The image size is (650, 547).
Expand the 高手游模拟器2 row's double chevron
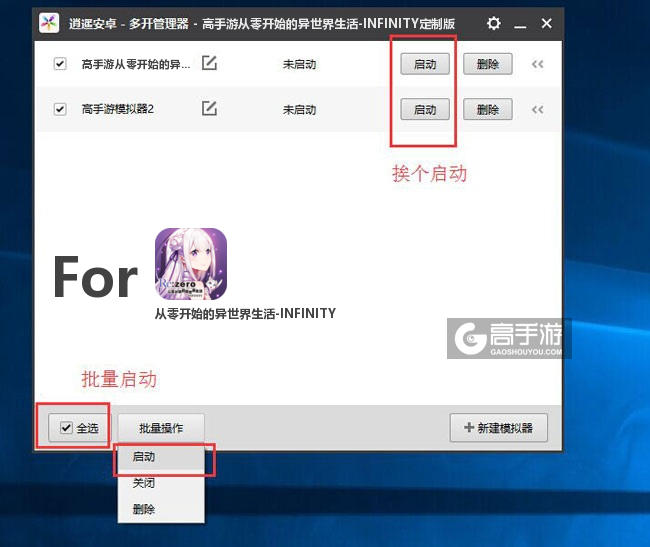[538, 110]
